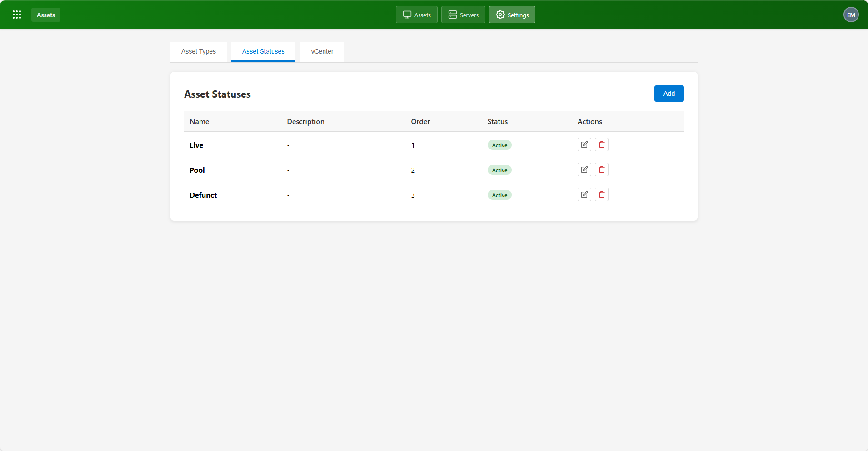
Task: Delete the Pool status row
Action: tap(602, 169)
